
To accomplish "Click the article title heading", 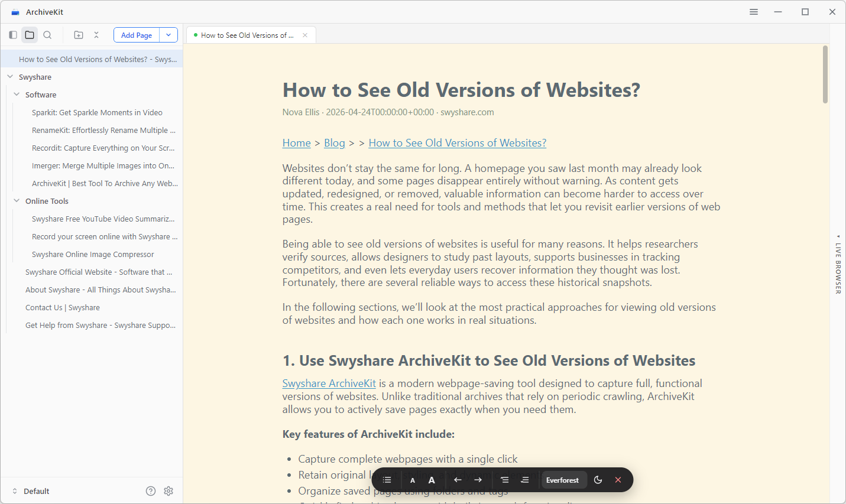I will click(461, 90).
